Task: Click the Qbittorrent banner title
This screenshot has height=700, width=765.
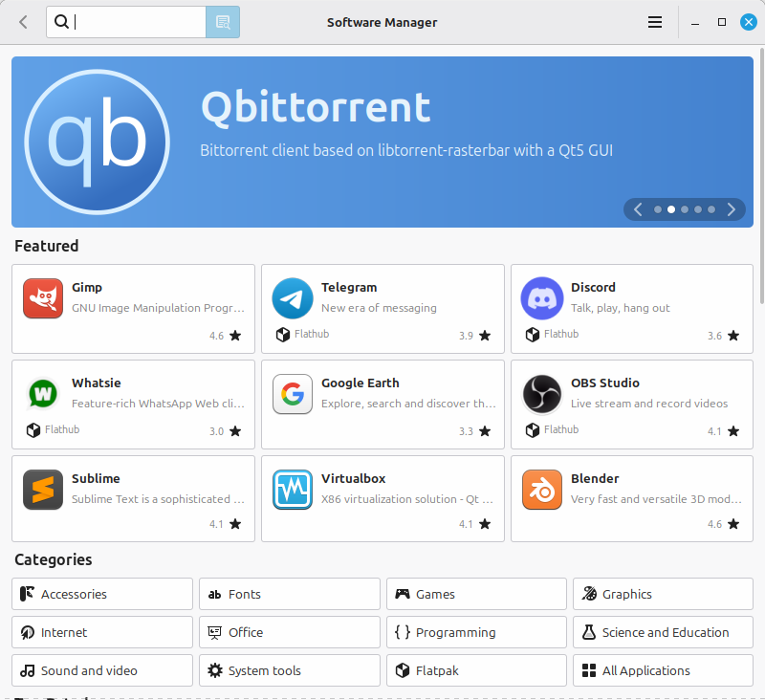Action: (x=316, y=108)
